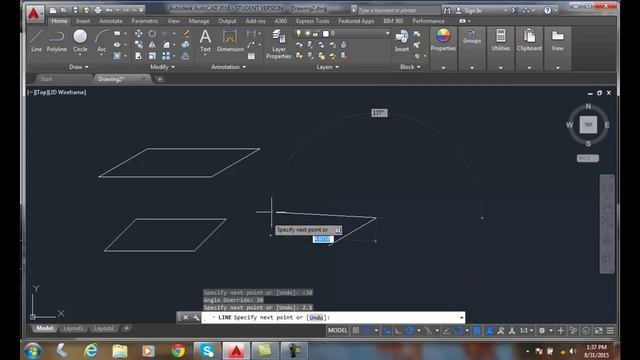Expand the Annotation panel

(229, 67)
